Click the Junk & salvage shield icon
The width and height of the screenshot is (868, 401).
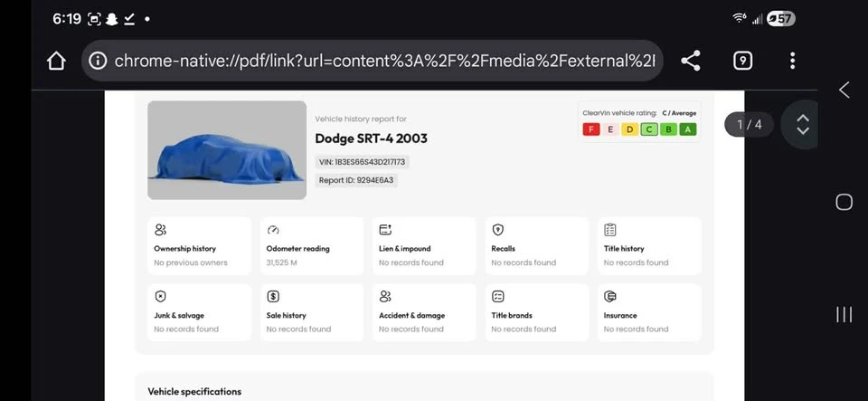(x=161, y=296)
